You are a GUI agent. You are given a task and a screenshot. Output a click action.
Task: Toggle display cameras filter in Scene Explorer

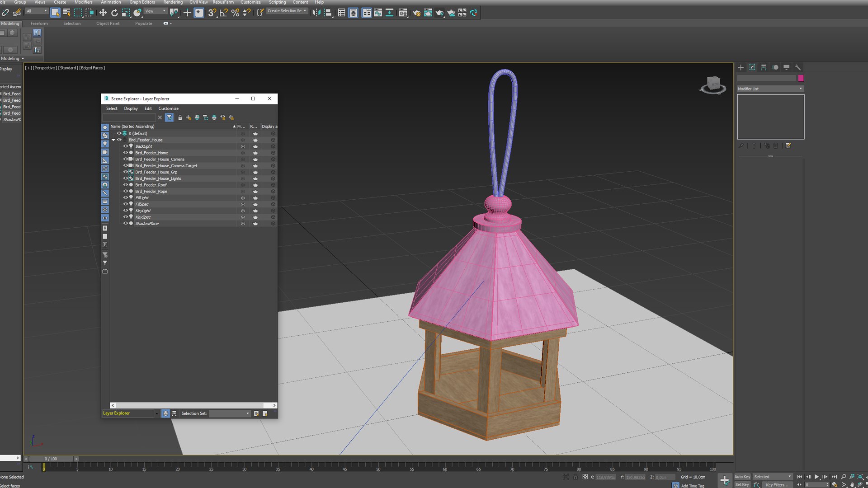(x=105, y=152)
